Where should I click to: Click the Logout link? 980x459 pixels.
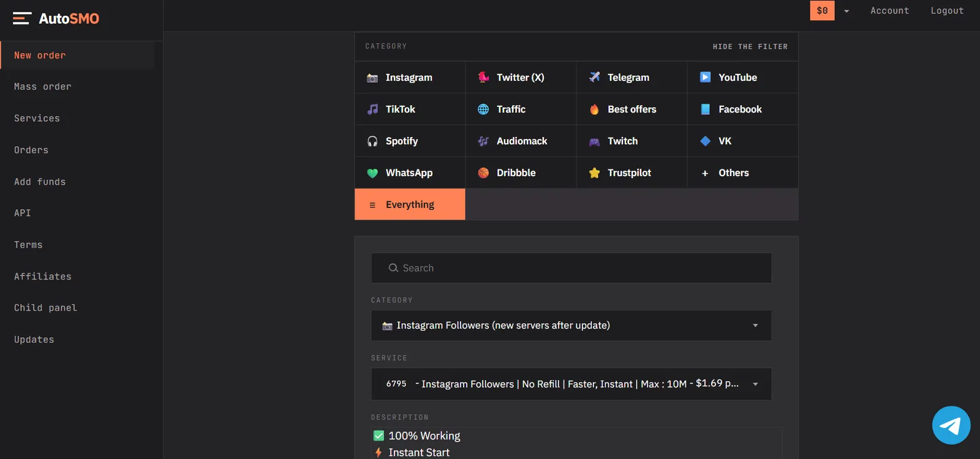point(947,10)
